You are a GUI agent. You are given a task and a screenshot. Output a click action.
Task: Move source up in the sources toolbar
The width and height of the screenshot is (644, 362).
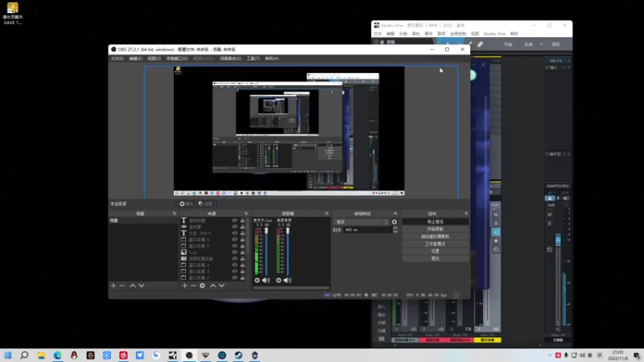click(213, 286)
